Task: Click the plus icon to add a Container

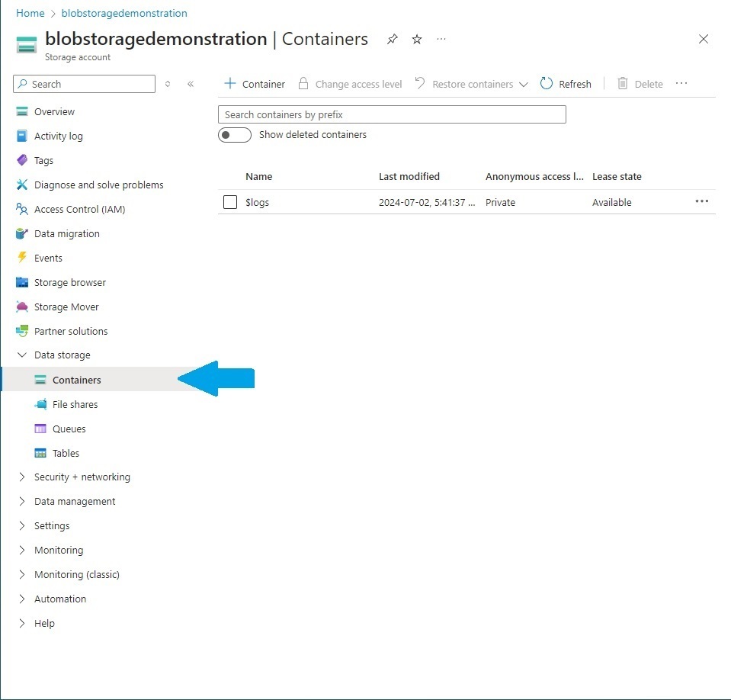Action: (x=230, y=83)
